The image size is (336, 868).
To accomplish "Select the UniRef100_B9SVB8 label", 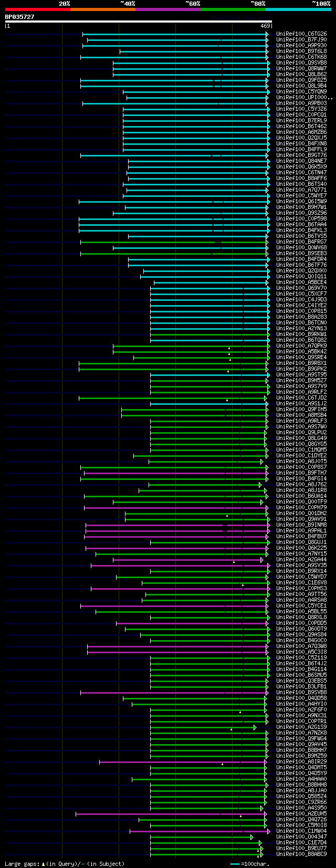I will [x=301, y=692].
